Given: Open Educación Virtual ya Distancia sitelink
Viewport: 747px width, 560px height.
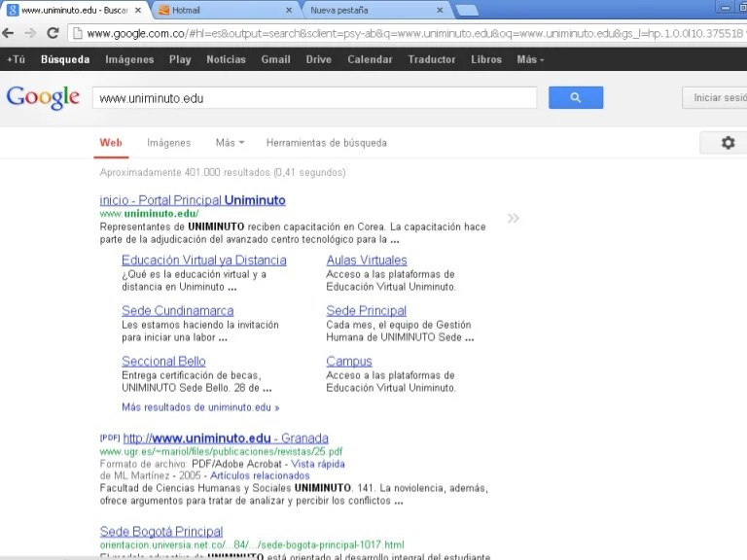Looking at the screenshot, I should [204, 260].
